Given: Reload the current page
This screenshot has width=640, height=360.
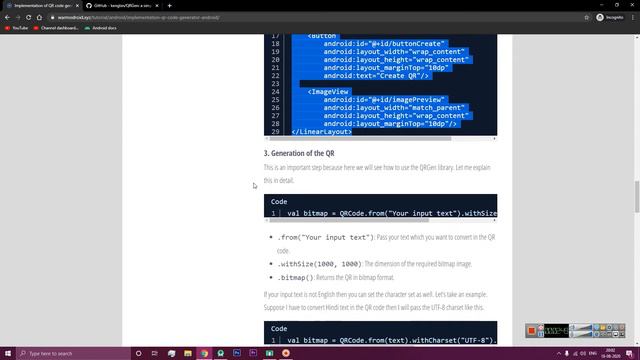Looking at the screenshot, I should (x=29, y=18).
